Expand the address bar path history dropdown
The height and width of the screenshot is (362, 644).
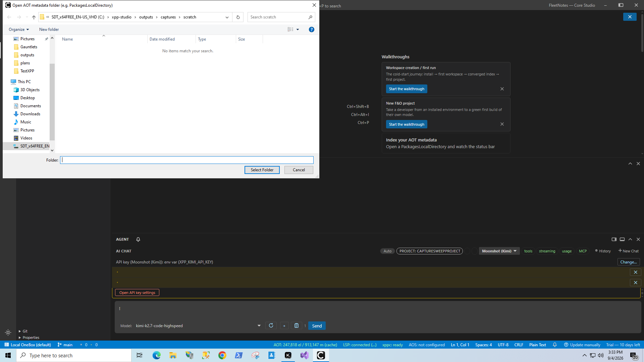tap(227, 17)
